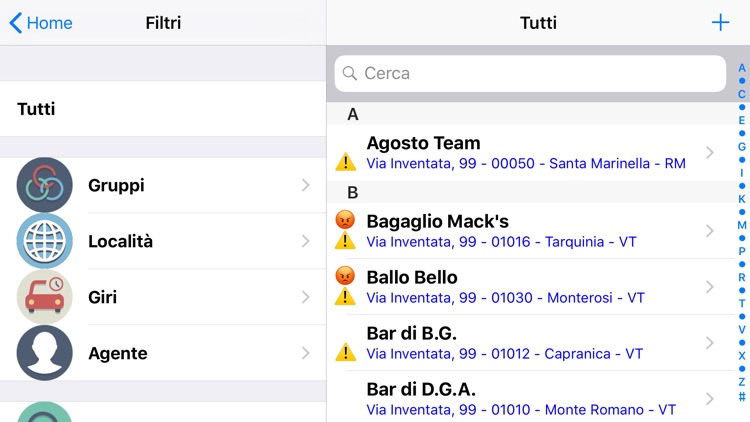Select the Località filter label
Viewport: 750px width, 422px height.
[x=120, y=241]
